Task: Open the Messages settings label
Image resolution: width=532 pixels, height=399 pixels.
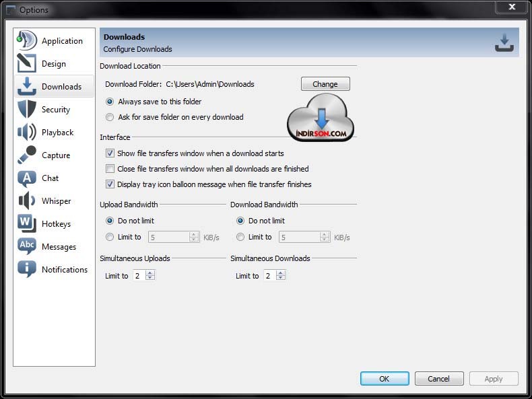Action: [x=59, y=247]
